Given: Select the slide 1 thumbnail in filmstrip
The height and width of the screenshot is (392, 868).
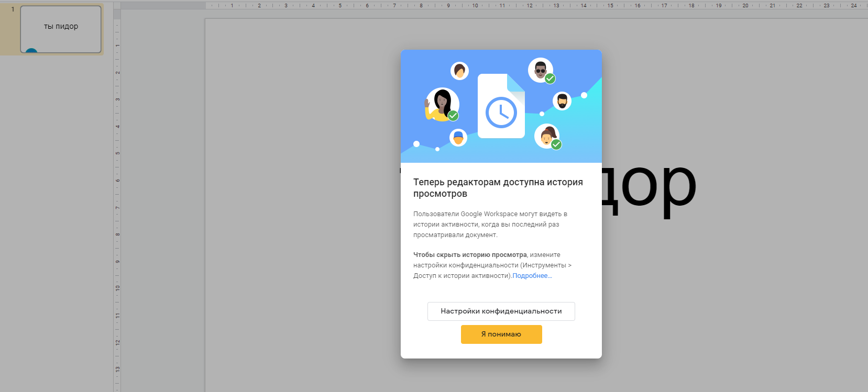Looking at the screenshot, I should click(x=61, y=29).
